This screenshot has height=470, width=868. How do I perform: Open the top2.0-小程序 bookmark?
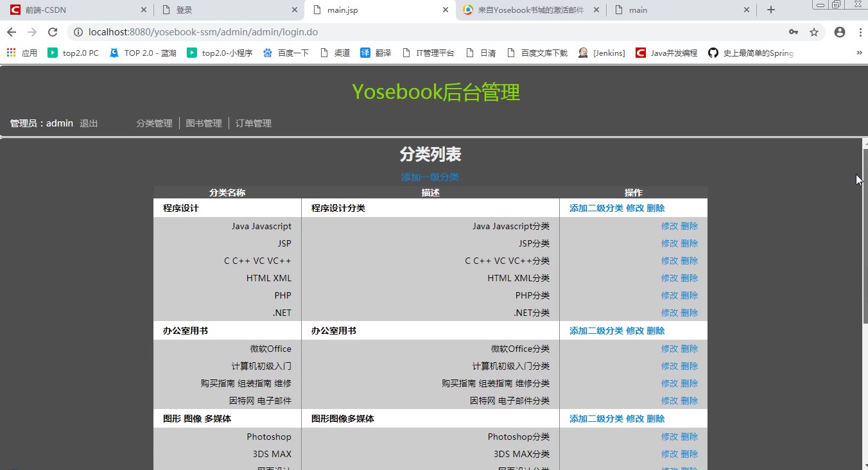[x=220, y=53]
